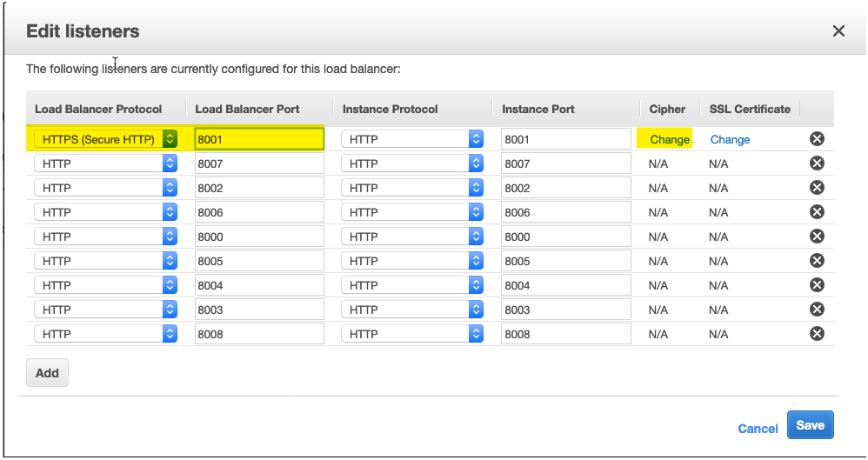Open instance protocol dropdown in 8008 row
868x460 pixels.
(x=412, y=334)
